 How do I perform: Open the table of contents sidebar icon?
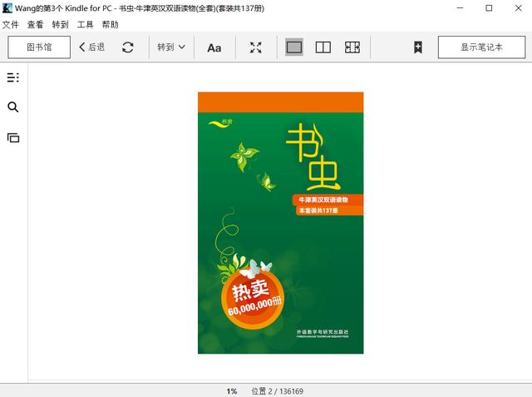click(x=13, y=77)
